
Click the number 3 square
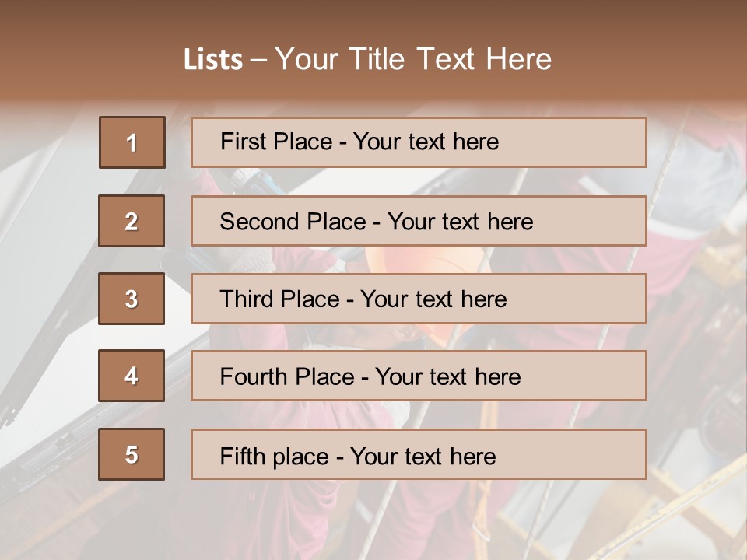tap(132, 299)
